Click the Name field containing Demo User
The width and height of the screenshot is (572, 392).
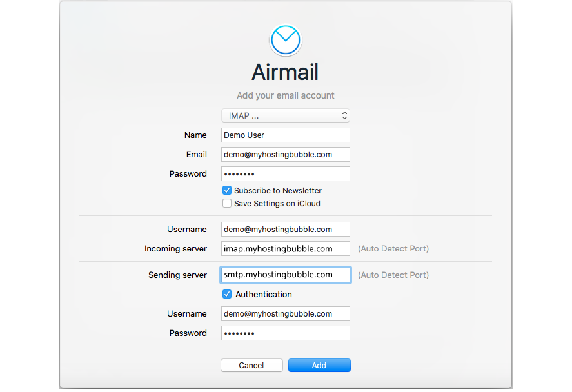click(286, 135)
